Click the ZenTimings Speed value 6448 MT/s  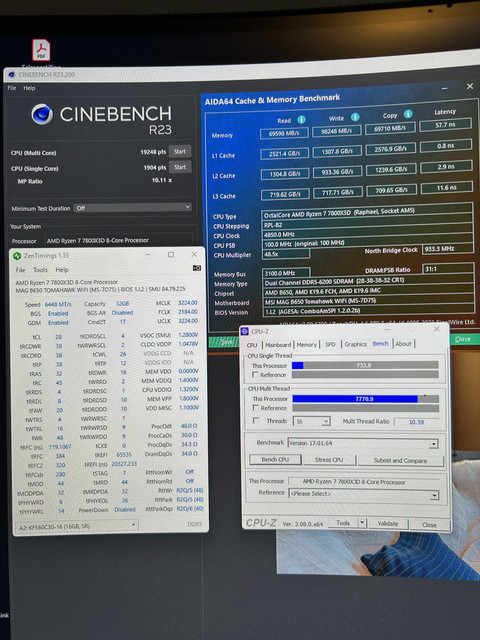58,304
